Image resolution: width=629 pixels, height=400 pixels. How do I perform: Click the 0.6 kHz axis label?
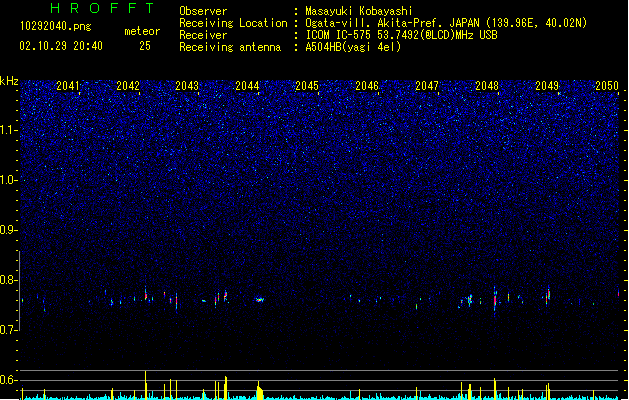coord(8,380)
